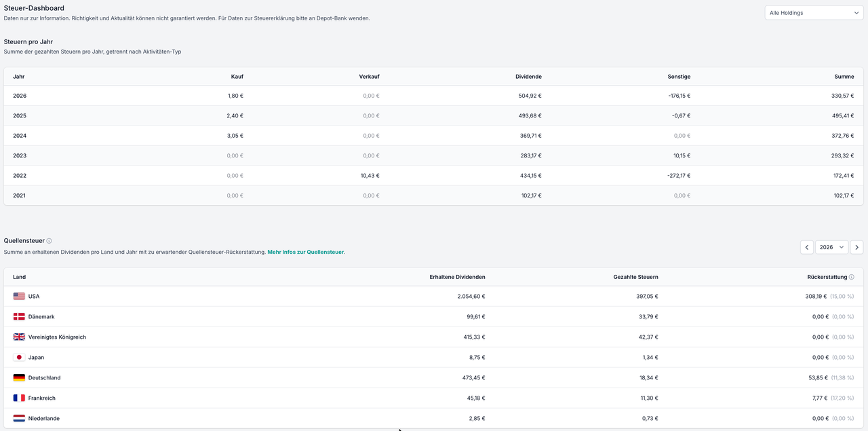Click the Land column header
Viewport: 868px width, 431px height.
pyautogui.click(x=19, y=277)
